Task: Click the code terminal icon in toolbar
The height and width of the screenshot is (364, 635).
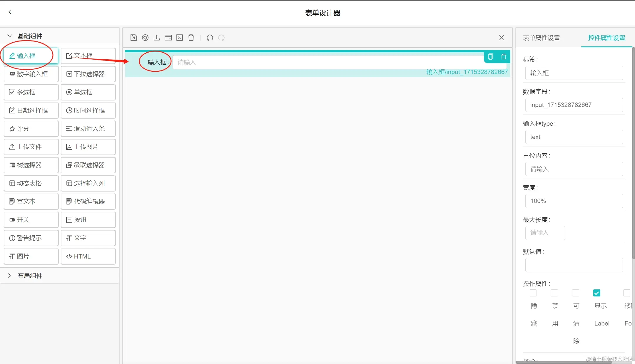Action: 180,38
